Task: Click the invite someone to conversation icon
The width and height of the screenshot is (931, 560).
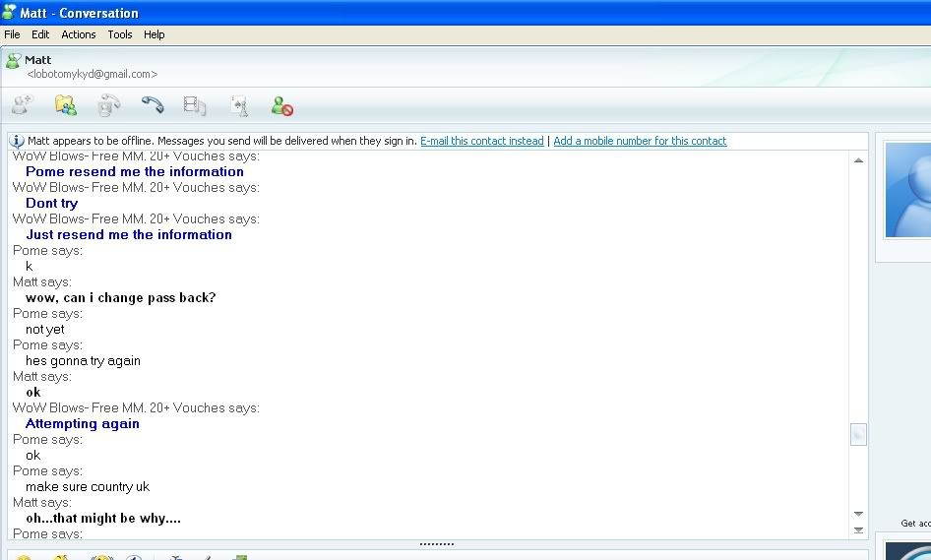Action: click(22, 105)
